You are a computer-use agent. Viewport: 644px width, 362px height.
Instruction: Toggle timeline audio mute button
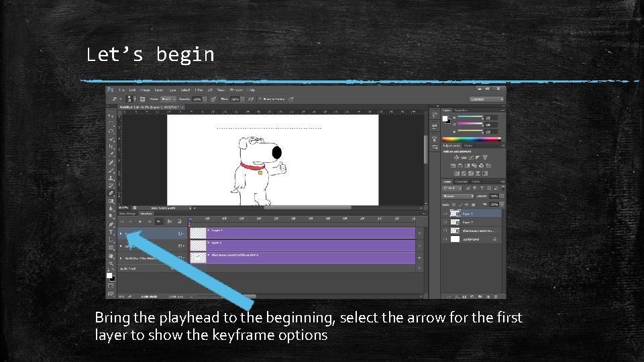[x=158, y=222]
